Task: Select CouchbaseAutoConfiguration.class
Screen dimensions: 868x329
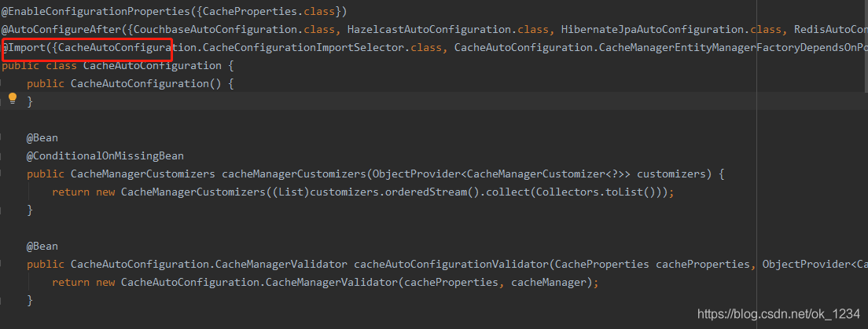Action: [x=234, y=29]
